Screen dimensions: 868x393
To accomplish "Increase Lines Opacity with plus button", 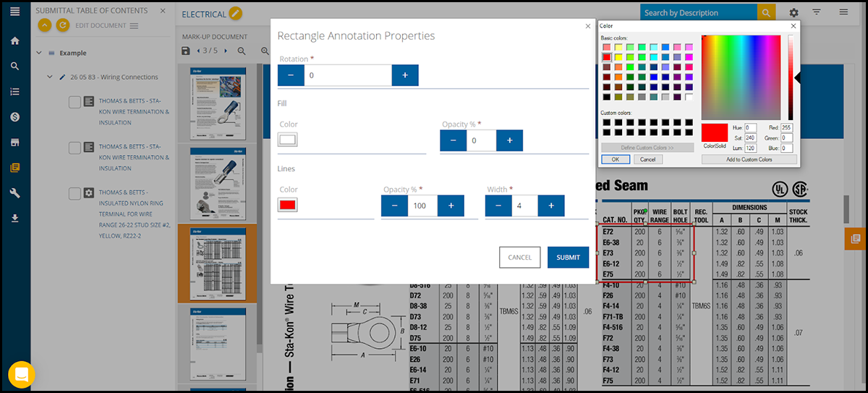I will [x=451, y=206].
